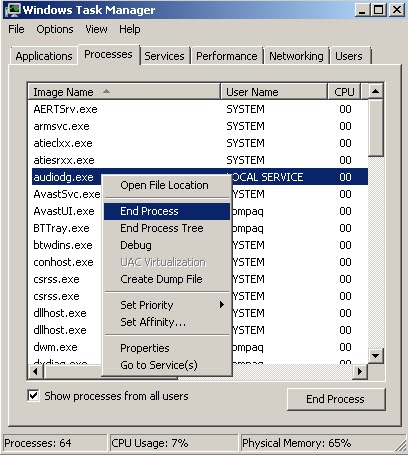Viewport: 408px width, 455px height.
Task: Switch to the Processes tab
Action: coord(108,54)
